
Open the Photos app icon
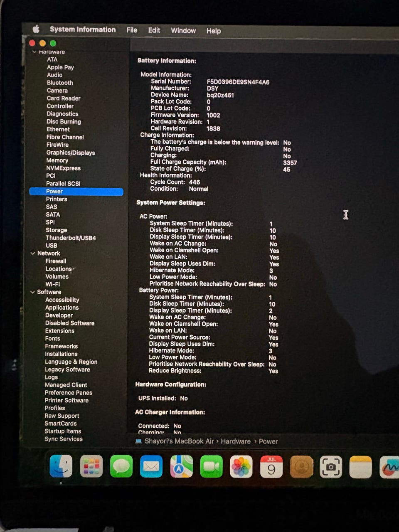(241, 467)
